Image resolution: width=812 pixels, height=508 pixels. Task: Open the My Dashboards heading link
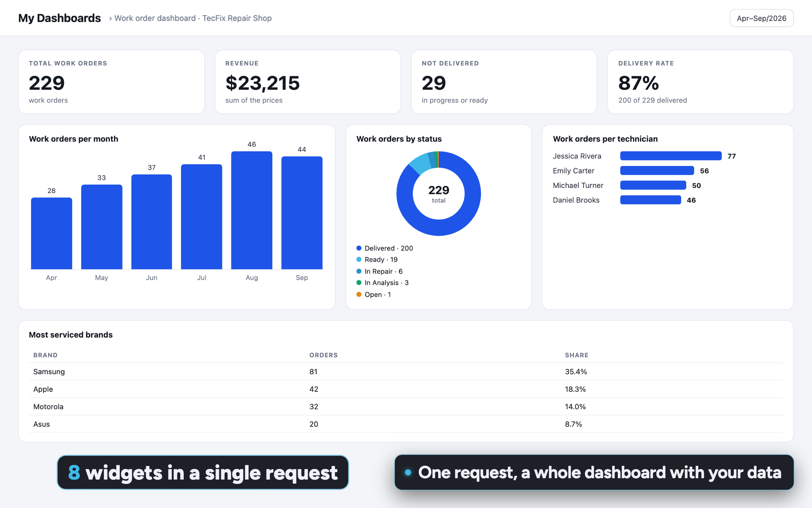coord(60,18)
